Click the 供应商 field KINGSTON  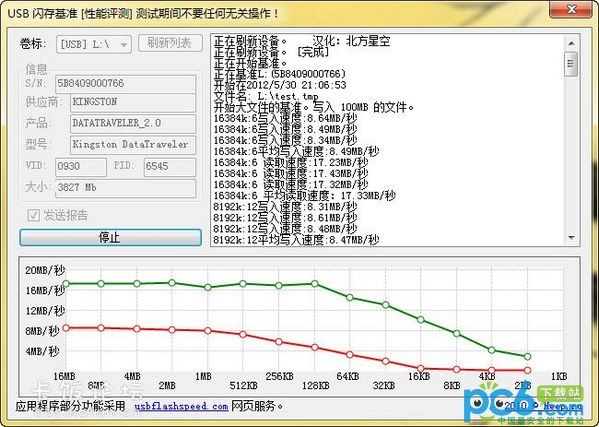tap(133, 102)
